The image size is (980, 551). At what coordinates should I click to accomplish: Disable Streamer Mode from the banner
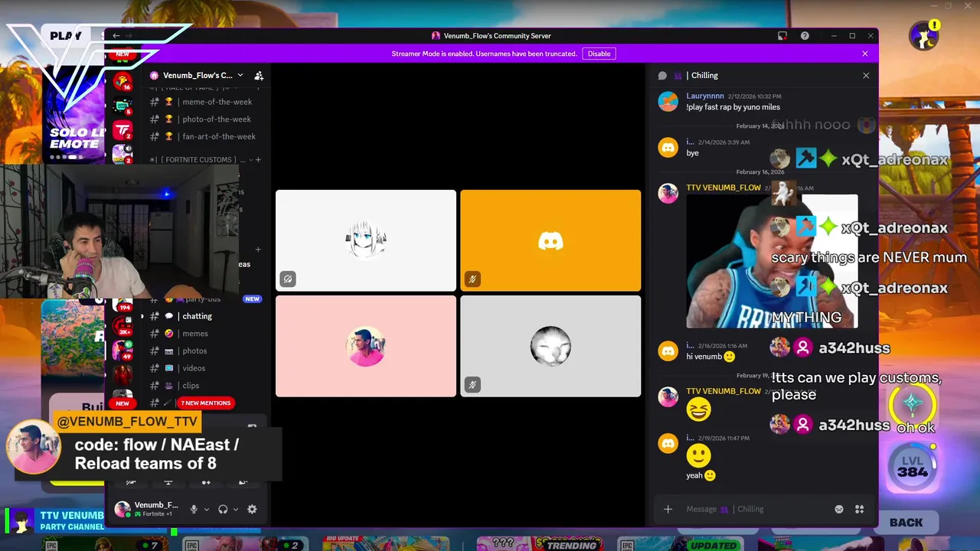point(599,54)
